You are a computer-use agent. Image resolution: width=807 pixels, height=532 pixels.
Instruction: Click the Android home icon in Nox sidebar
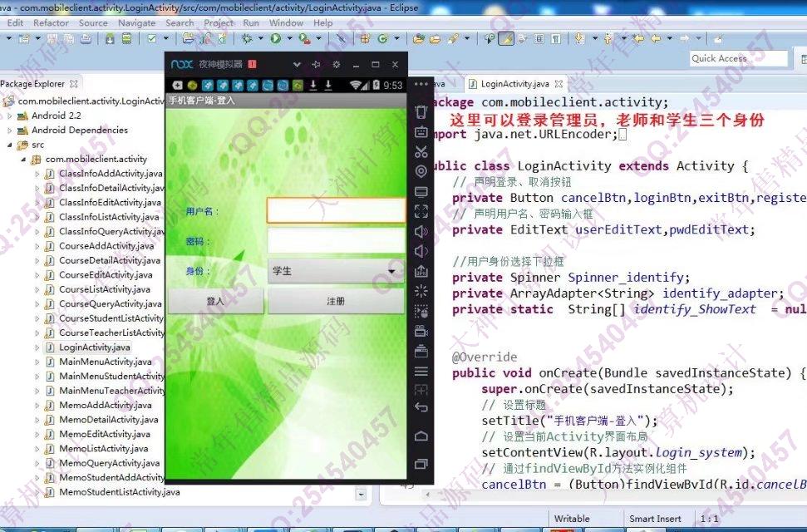tap(421, 436)
